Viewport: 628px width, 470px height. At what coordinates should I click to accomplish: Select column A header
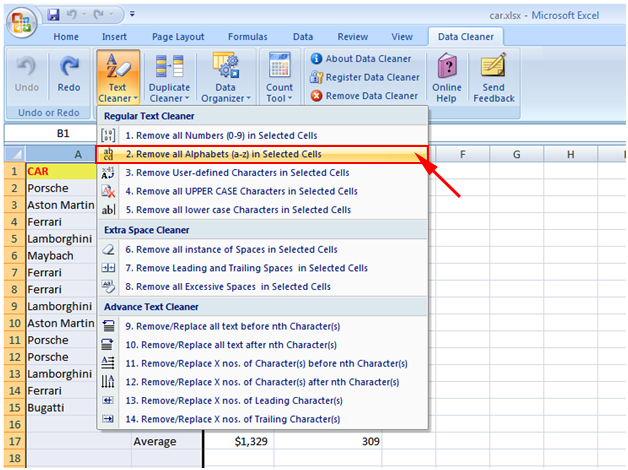pos(61,154)
